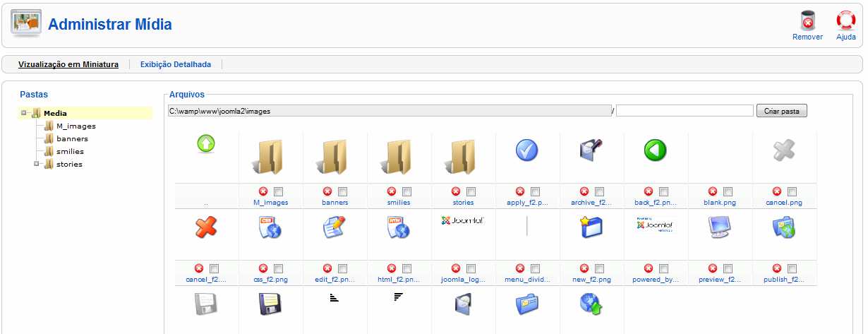The height and width of the screenshot is (334, 868).
Task: Tick the checkbox for M_images folder
Action: click(278, 192)
